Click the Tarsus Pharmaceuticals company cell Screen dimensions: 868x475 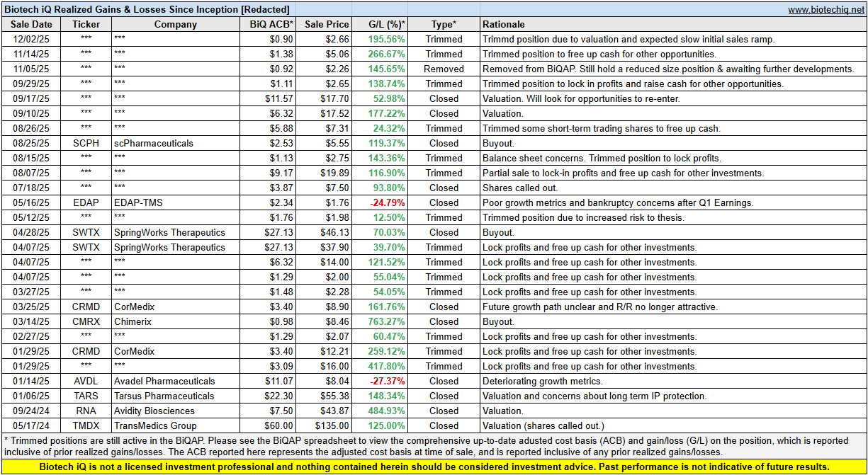[176, 396]
